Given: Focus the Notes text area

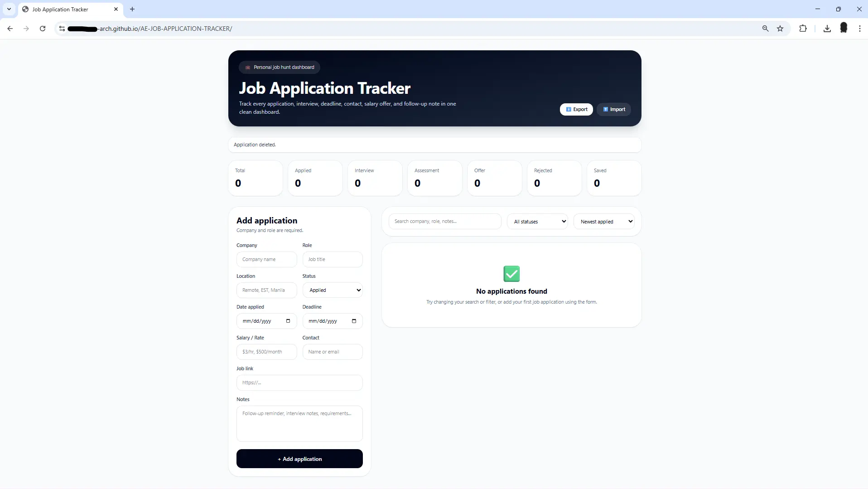Looking at the screenshot, I should [299, 424].
